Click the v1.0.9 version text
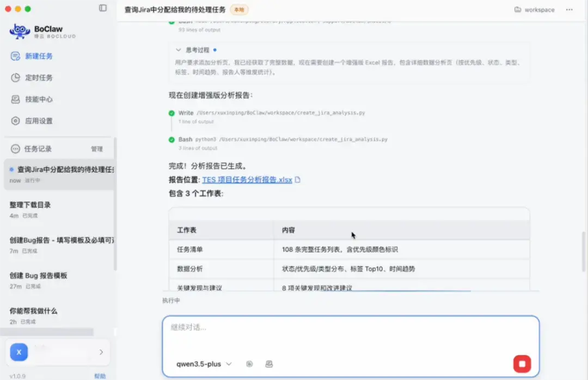 click(17, 376)
